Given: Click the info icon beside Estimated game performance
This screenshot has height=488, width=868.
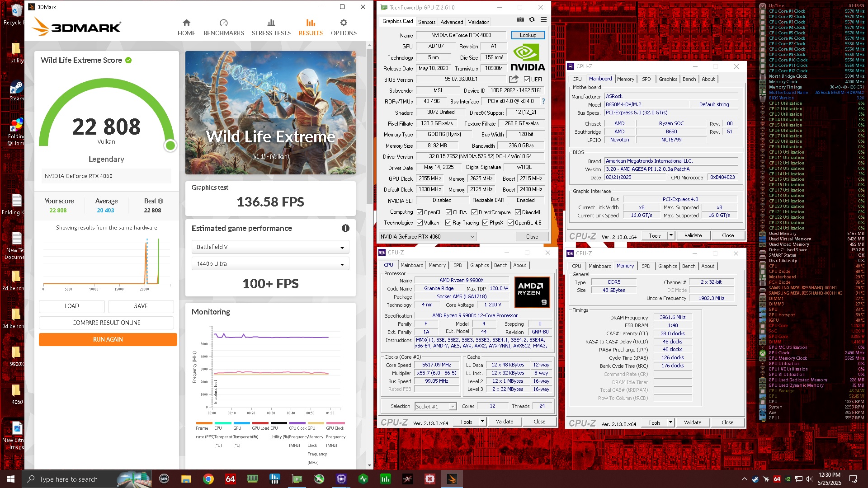Looking at the screenshot, I should pyautogui.click(x=345, y=228).
